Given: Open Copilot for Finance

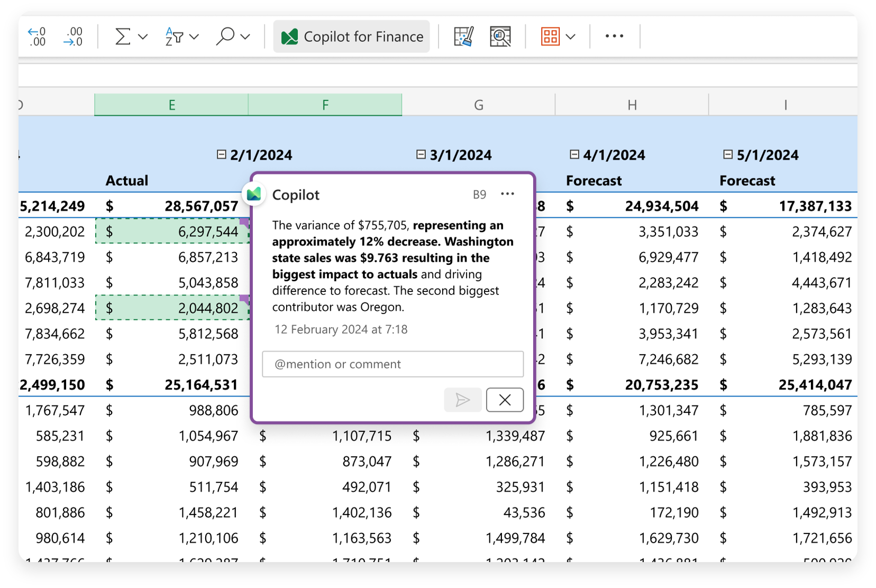Looking at the screenshot, I should tap(352, 36).
